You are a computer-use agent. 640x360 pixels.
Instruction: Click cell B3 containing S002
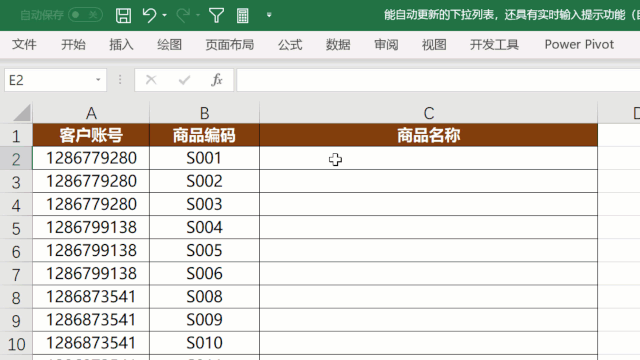click(204, 181)
